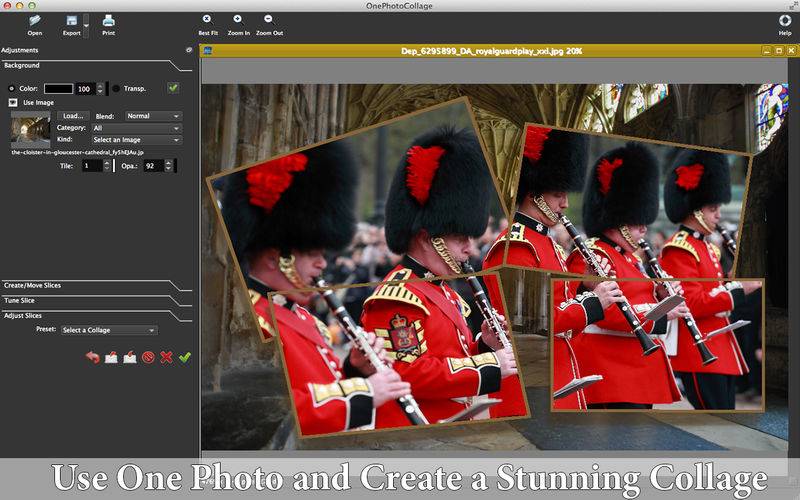Viewport: 800px width, 500px height.
Task: Click the second tray icon before the circular icon
Action: pos(130,357)
